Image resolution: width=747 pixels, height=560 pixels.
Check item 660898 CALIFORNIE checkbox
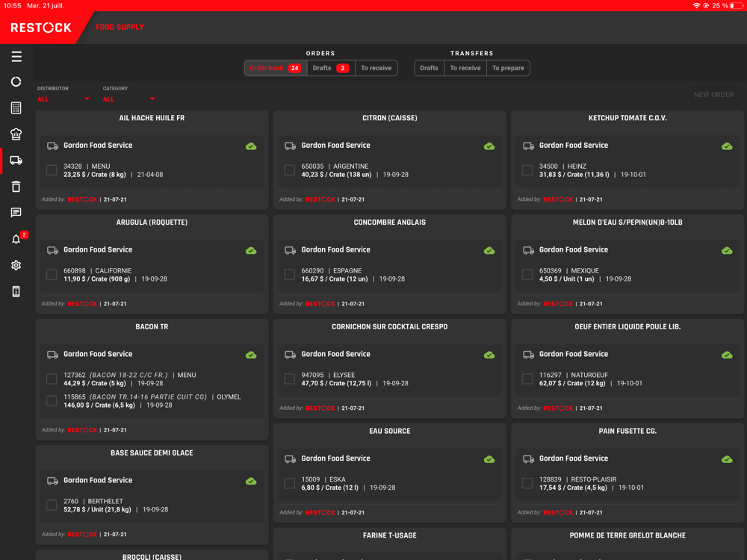[x=52, y=274]
